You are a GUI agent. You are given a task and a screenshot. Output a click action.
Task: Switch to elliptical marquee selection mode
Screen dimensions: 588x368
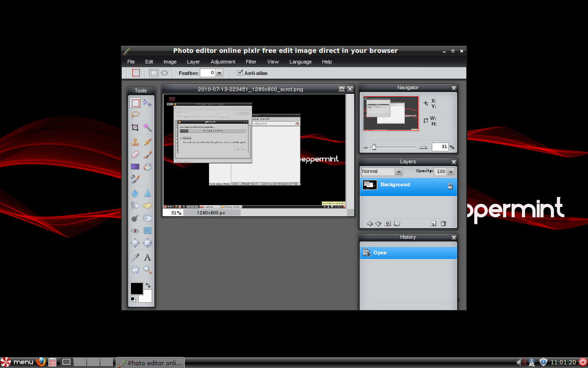(x=164, y=73)
